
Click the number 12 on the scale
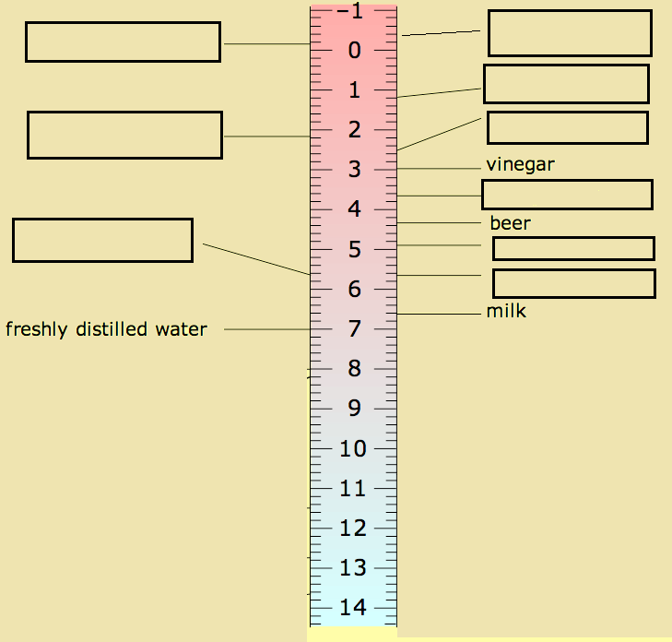(353, 528)
